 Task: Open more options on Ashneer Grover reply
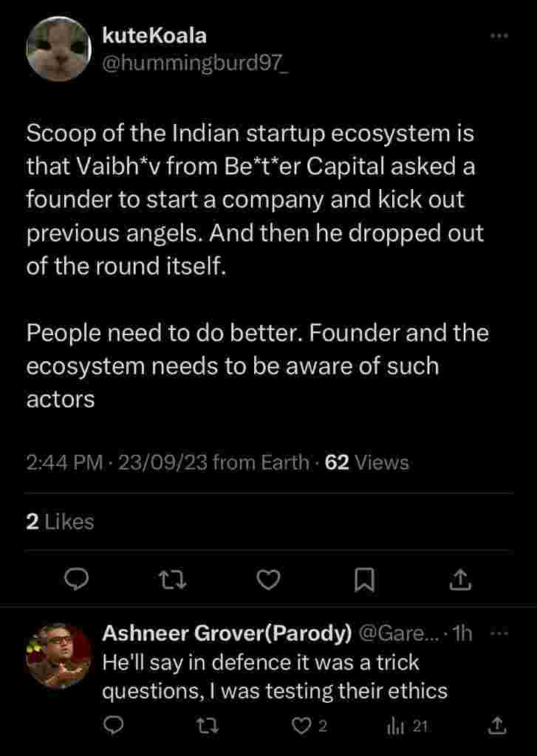(500, 633)
